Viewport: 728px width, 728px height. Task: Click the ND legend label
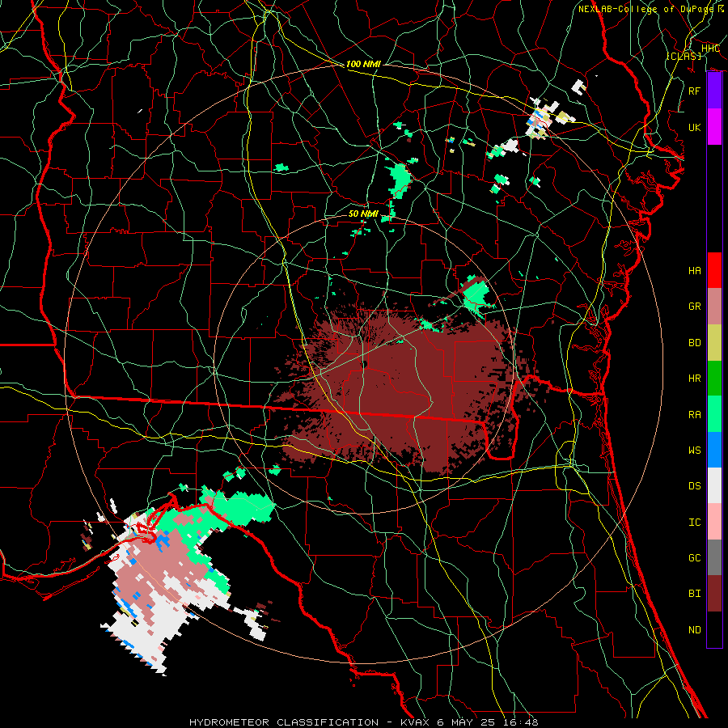click(695, 630)
